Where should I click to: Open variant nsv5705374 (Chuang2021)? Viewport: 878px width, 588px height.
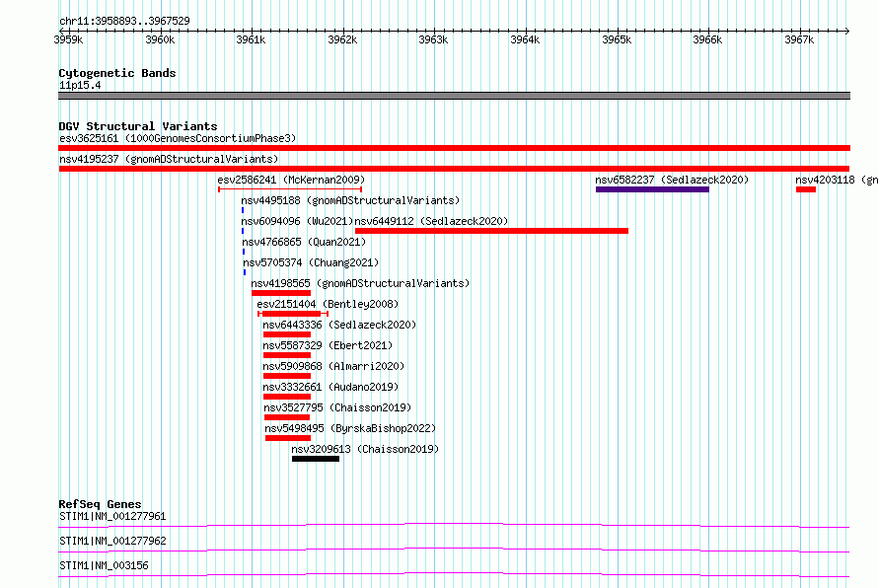[311, 262]
